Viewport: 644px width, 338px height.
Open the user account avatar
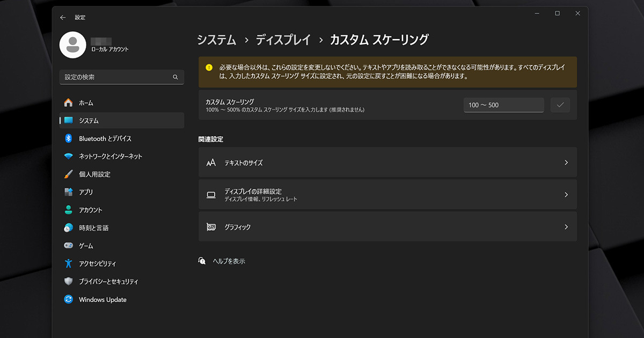(x=72, y=45)
